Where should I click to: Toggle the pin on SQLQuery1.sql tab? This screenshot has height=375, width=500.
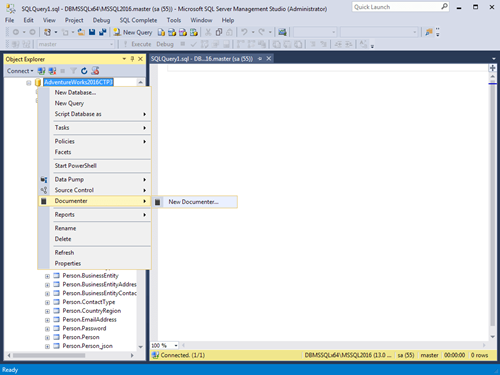point(260,59)
